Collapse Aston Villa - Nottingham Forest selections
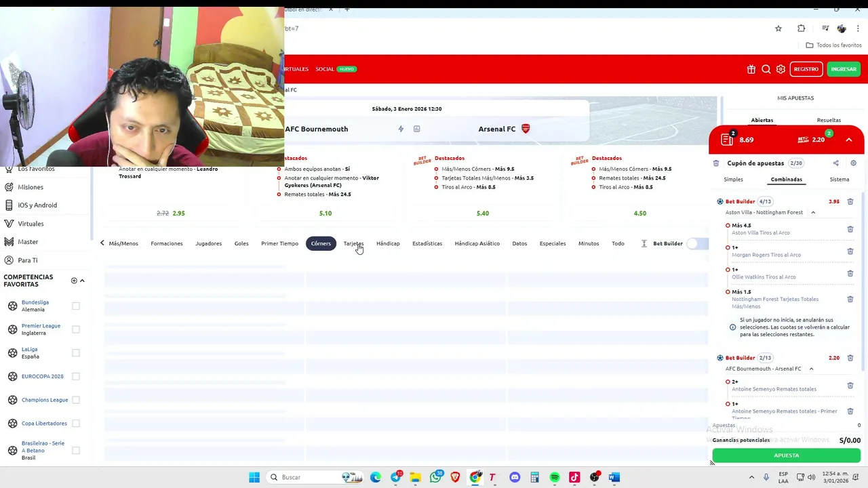The width and height of the screenshot is (868, 488). (813, 213)
